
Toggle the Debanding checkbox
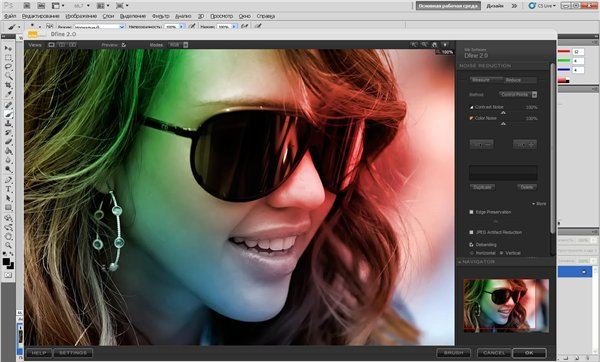tap(471, 244)
